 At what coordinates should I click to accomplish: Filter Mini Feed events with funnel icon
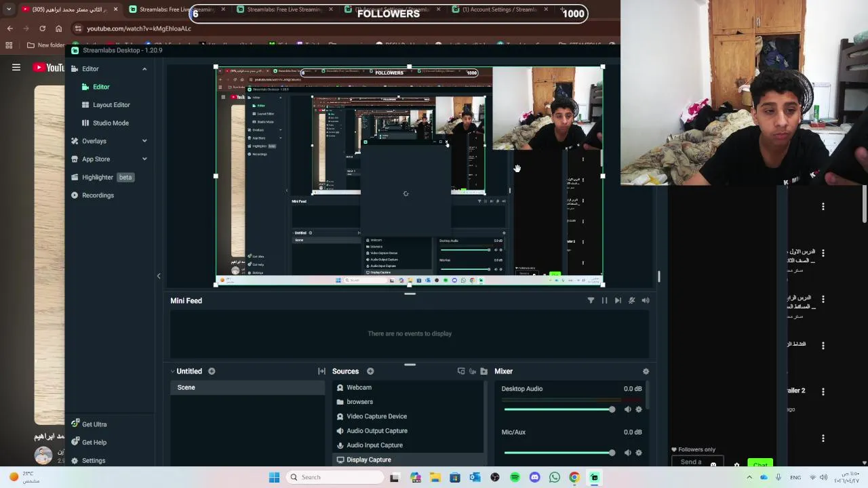pyautogui.click(x=591, y=300)
